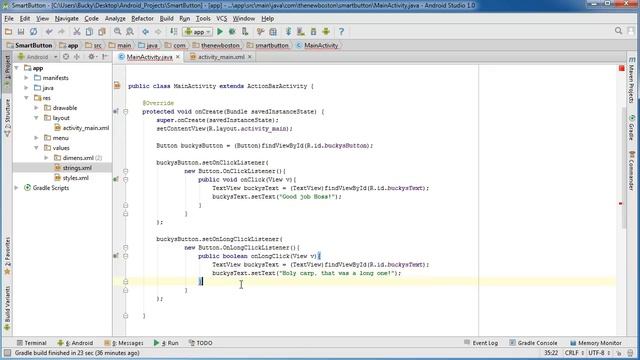Expand the drawable folder arrow
The image size is (640, 360).
coord(36,108)
